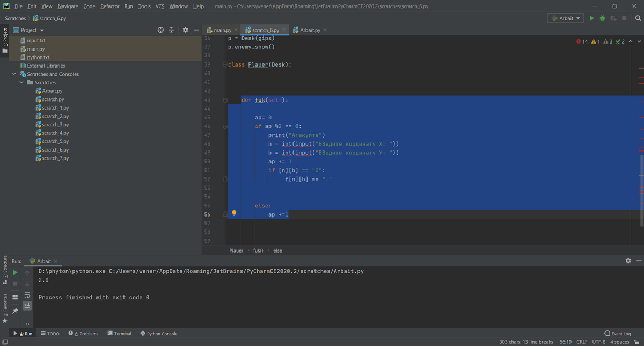
Task: Select External Libraries in the project tree
Action: point(42,66)
